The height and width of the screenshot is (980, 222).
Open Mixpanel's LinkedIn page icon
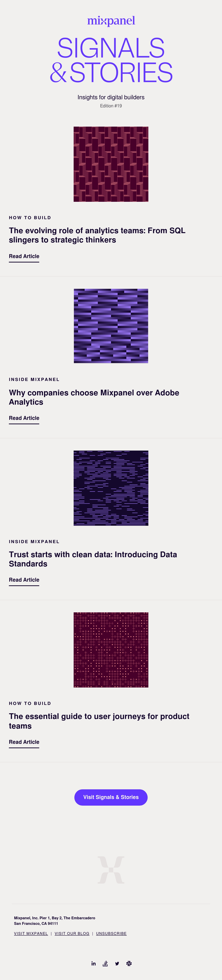pos(93,963)
